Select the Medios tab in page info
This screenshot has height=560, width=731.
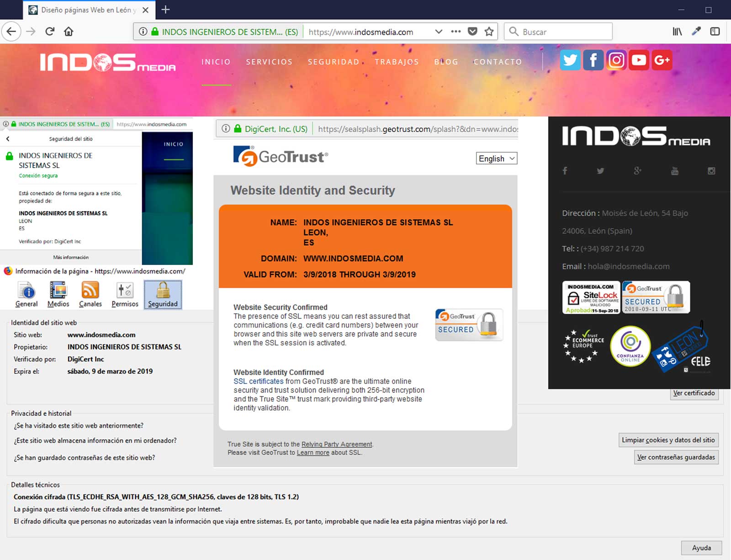tap(58, 295)
